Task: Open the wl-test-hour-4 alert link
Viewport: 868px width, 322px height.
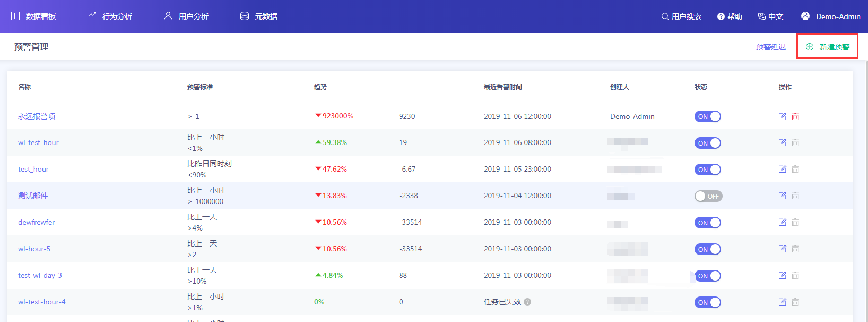Action: click(42, 302)
